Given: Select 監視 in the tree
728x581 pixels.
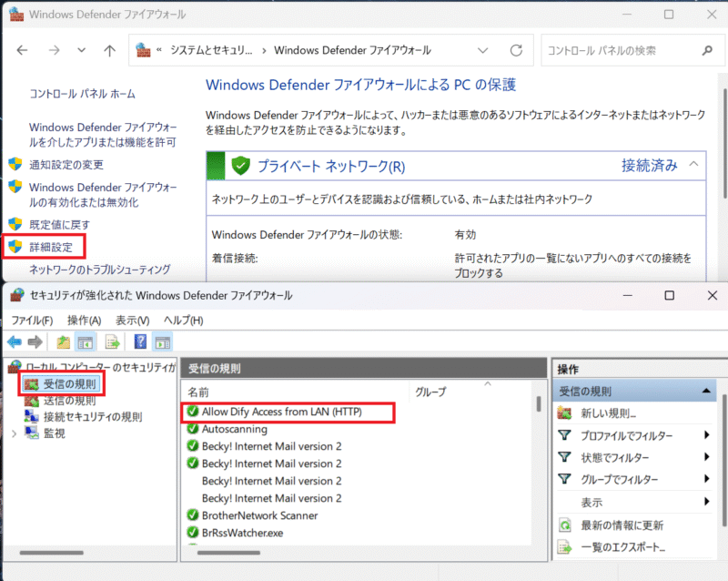Looking at the screenshot, I should click(55, 433).
